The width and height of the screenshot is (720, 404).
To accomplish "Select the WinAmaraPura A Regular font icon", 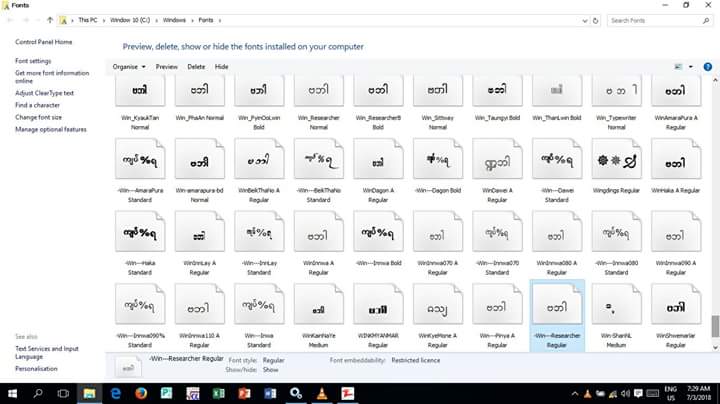I will tap(676, 90).
